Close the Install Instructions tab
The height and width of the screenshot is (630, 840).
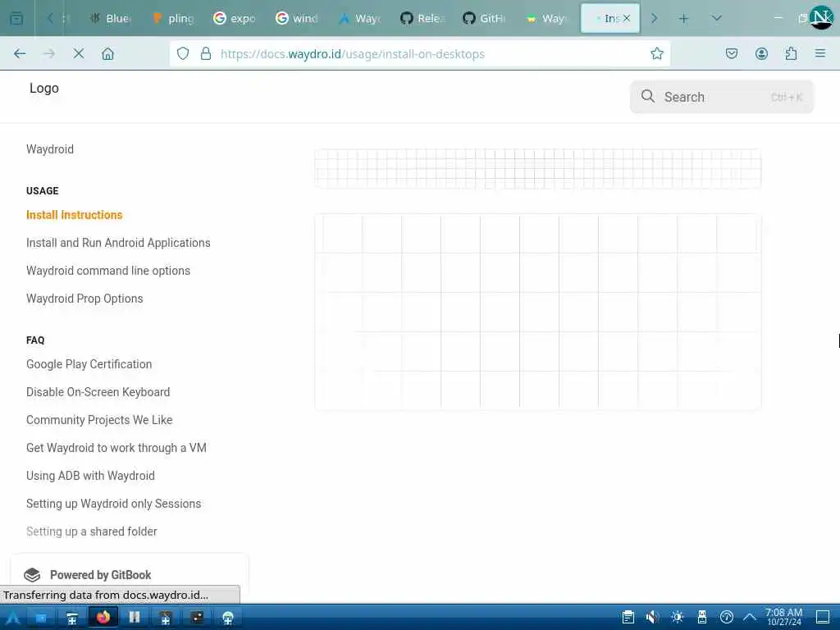point(627,18)
